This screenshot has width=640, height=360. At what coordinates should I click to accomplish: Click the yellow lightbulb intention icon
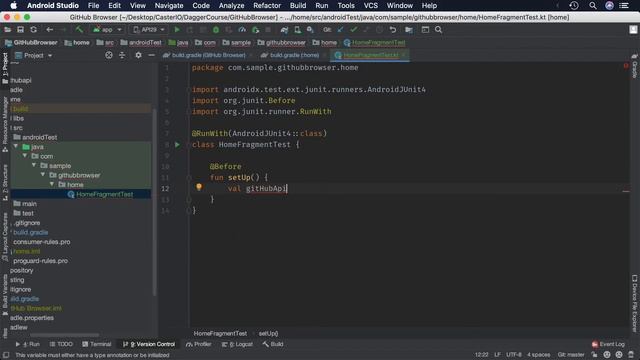pos(199,187)
